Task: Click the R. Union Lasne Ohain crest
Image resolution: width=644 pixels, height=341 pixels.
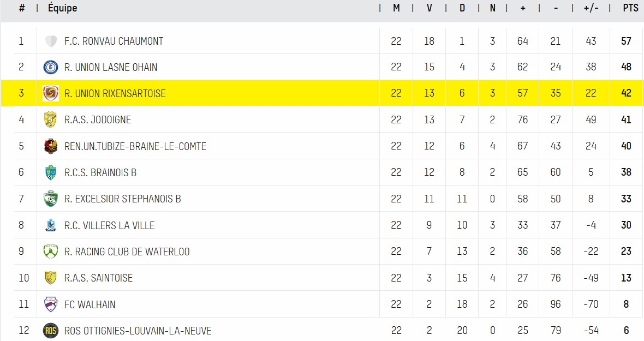Action: [x=51, y=67]
